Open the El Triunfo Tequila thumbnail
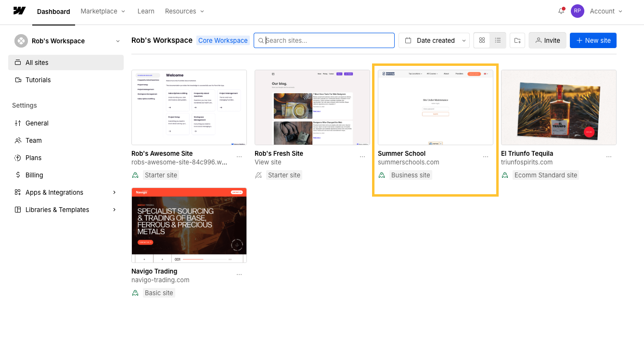The height and width of the screenshot is (362, 644). coord(559,107)
